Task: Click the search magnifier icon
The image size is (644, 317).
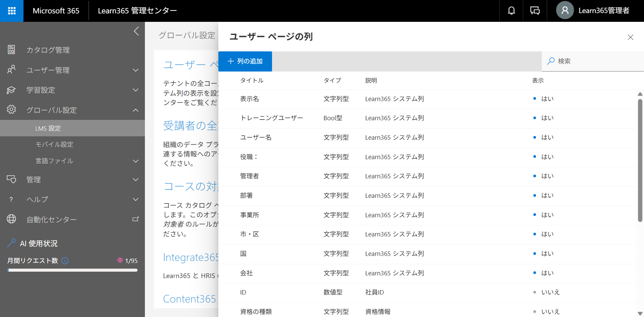Action: (x=550, y=61)
